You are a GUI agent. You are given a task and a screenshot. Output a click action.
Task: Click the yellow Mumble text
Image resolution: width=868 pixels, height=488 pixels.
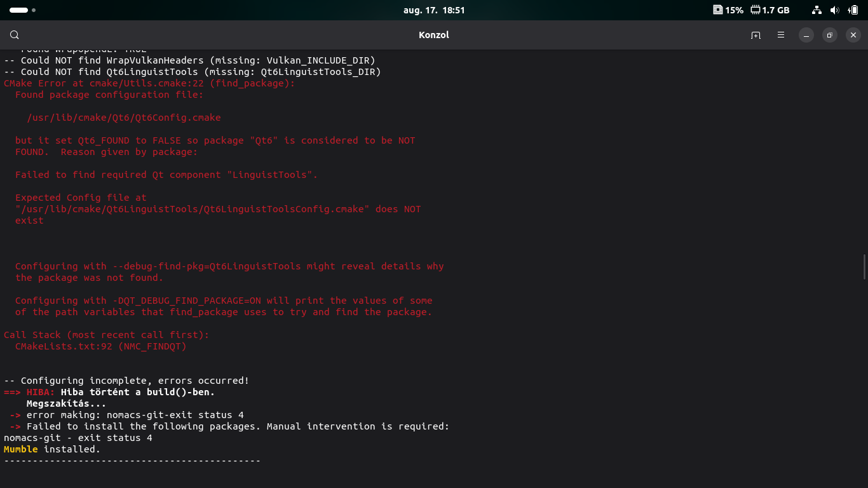pyautogui.click(x=20, y=449)
